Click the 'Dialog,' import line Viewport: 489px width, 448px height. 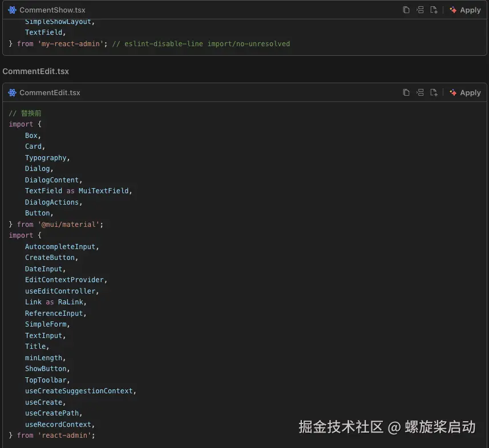click(x=39, y=169)
